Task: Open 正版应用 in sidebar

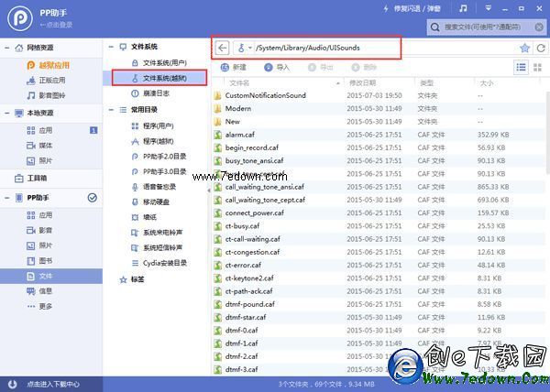Action: point(47,81)
